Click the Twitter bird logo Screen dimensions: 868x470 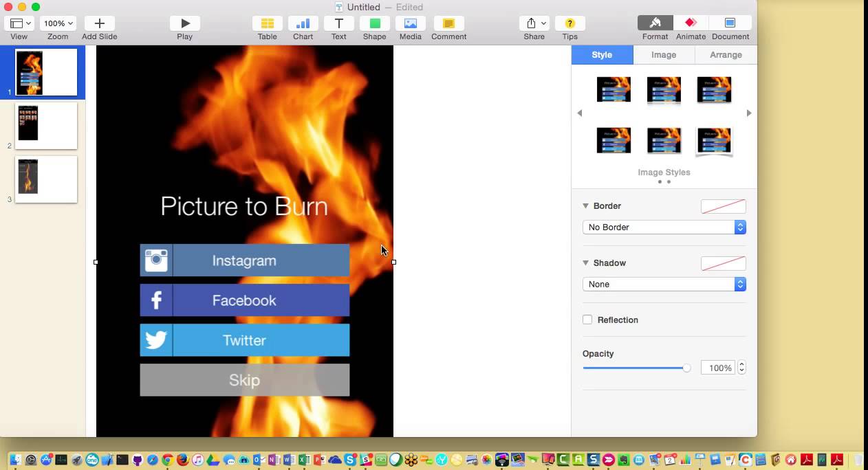tap(156, 340)
